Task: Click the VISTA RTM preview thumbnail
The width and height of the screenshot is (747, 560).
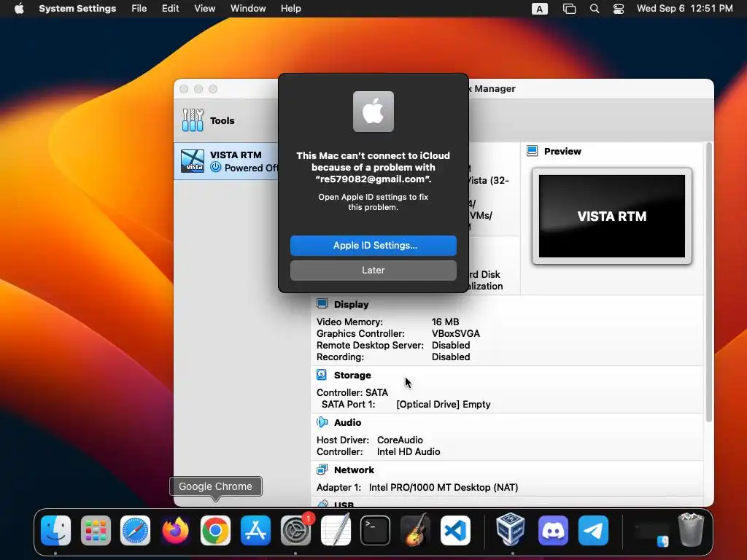Action: (x=612, y=216)
